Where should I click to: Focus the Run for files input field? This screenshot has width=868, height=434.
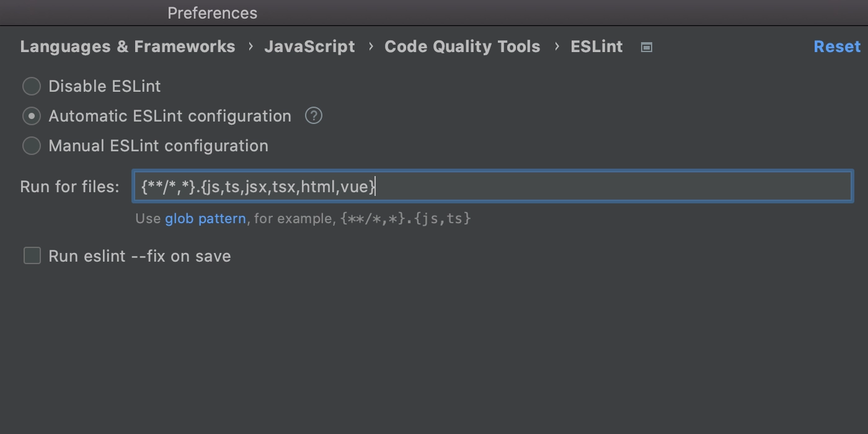tap(493, 186)
